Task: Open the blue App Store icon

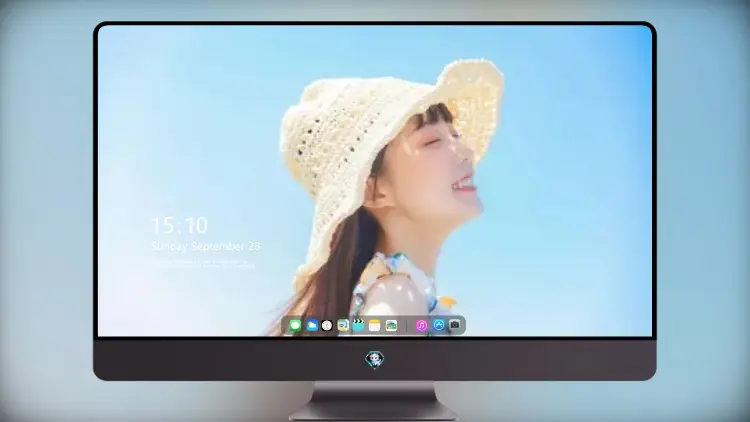Action: [439, 325]
